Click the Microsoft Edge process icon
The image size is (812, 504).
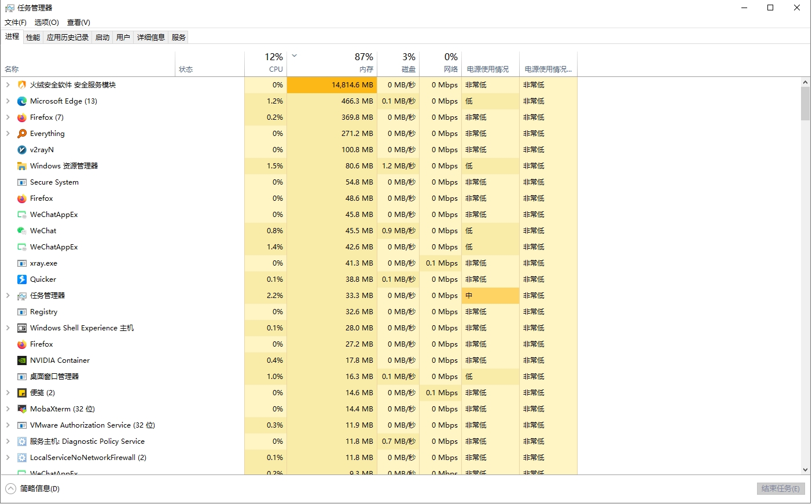pyautogui.click(x=22, y=101)
